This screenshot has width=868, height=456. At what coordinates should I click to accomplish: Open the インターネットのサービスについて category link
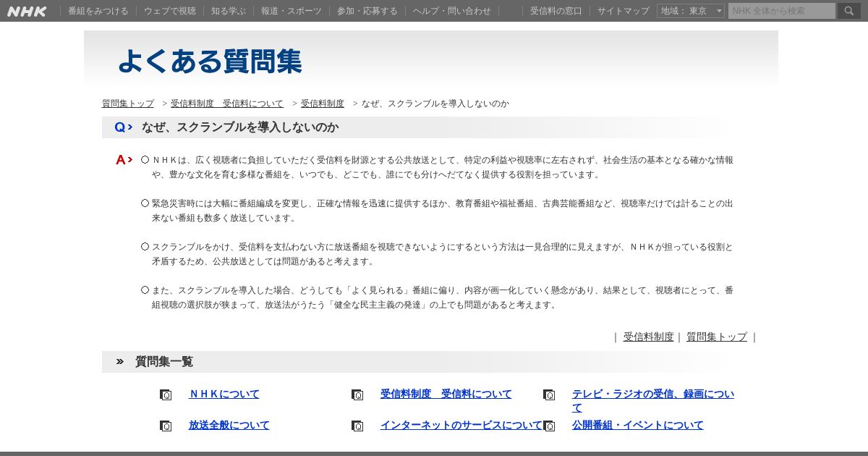click(461, 425)
